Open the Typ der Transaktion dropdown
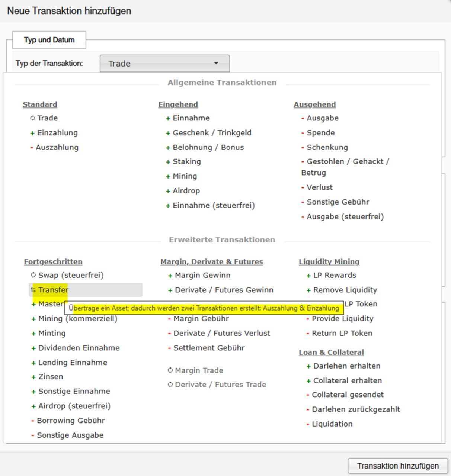This screenshot has height=476, width=451. coord(164,64)
